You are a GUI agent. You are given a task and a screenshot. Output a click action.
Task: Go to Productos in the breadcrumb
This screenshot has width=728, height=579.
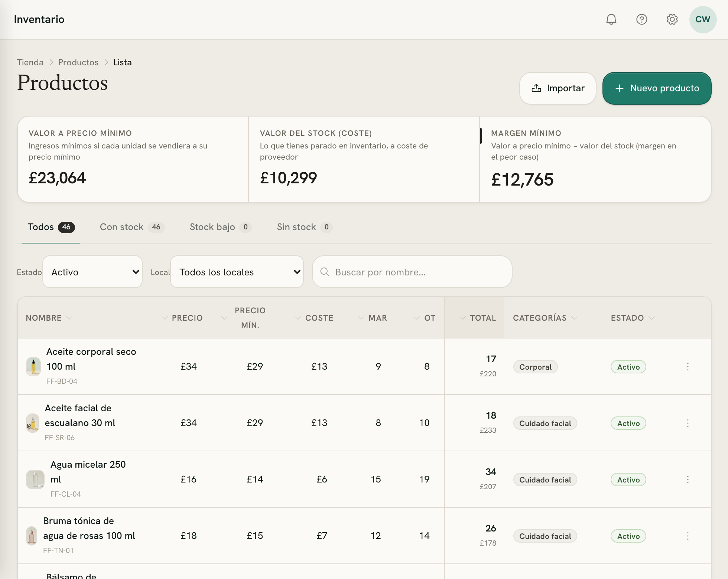(x=78, y=62)
